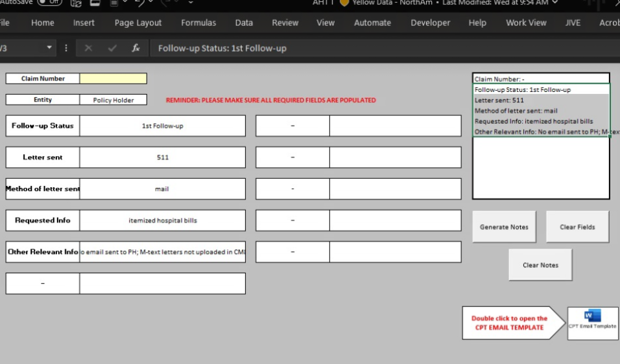
Task: Select the mail method value cell
Action: coord(163,188)
